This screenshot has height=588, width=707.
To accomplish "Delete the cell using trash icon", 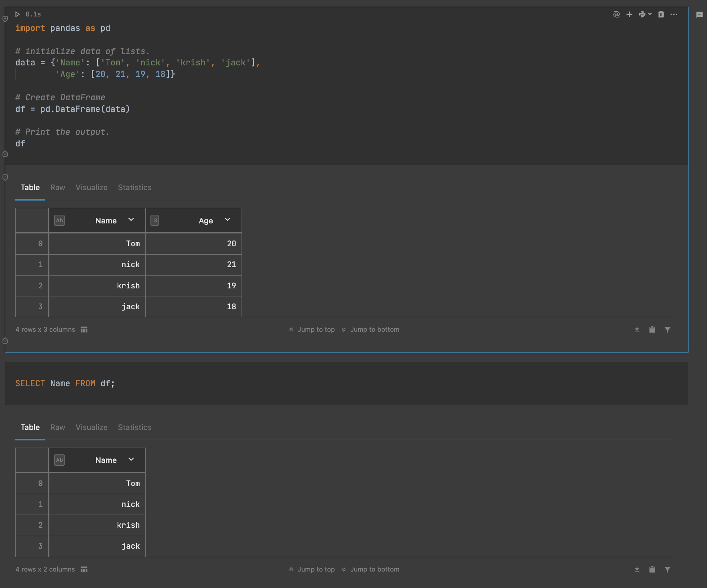I will [x=661, y=14].
